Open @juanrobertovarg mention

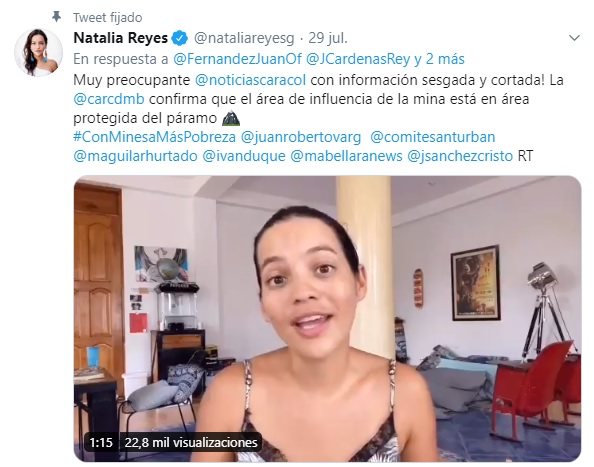coord(301,137)
